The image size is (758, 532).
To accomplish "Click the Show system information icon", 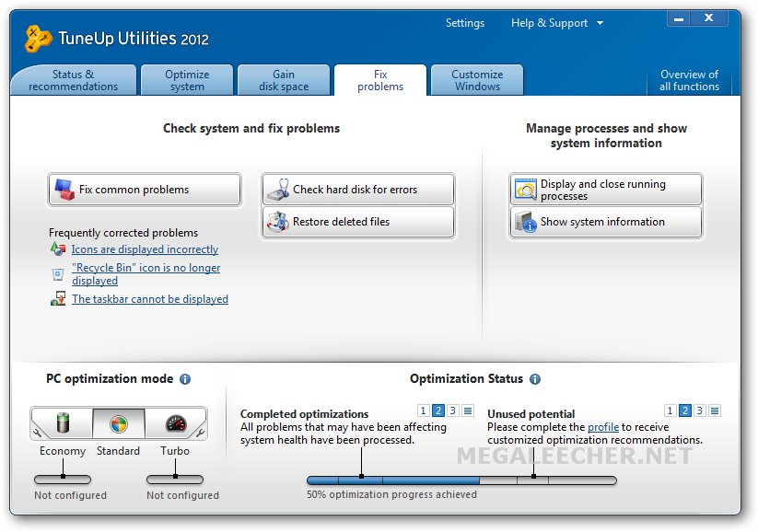I will click(525, 222).
